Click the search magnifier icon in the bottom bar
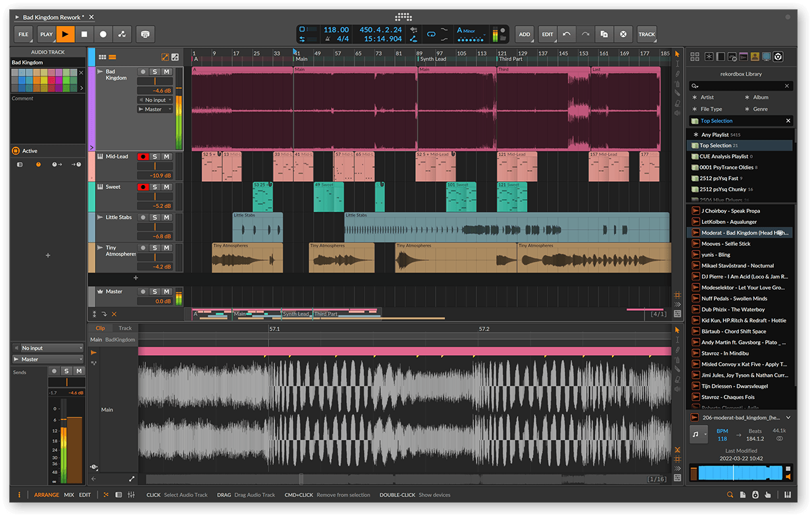 pyautogui.click(x=730, y=495)
